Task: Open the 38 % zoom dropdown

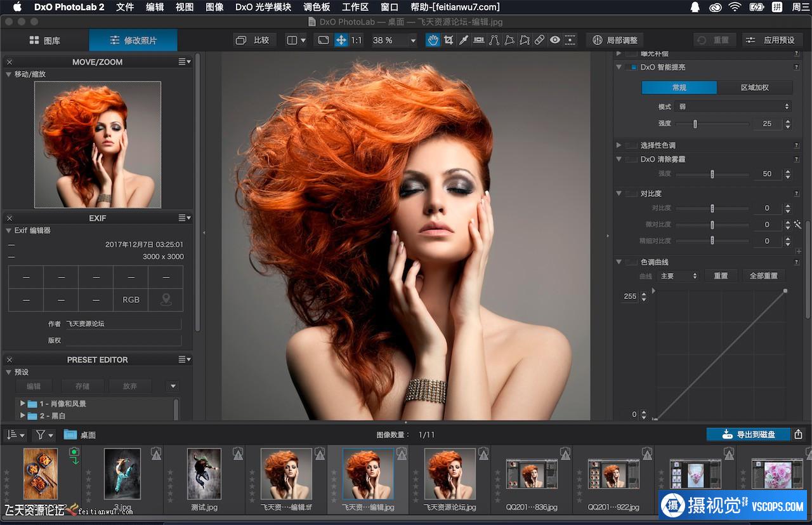Action: tap(413, 40)
